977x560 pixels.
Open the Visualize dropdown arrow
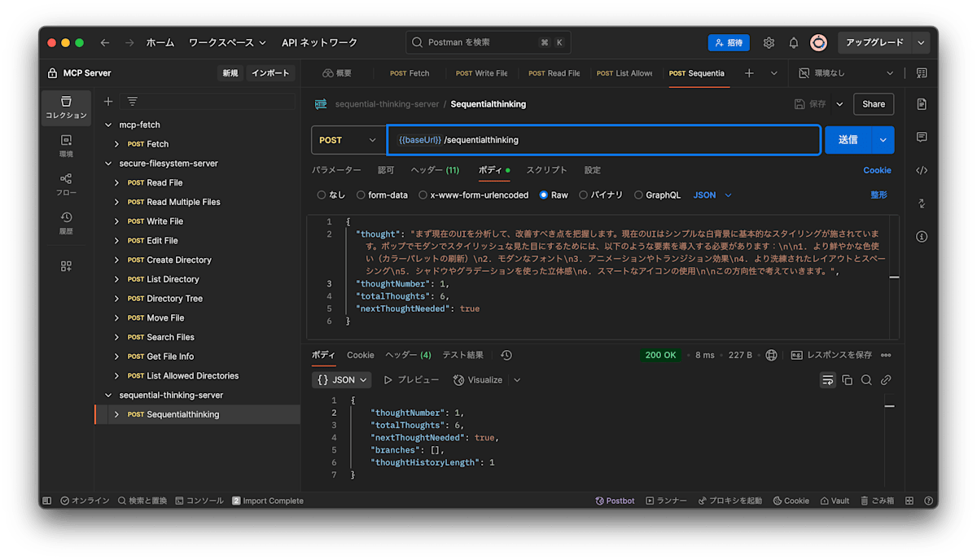[x=517, y=380]
